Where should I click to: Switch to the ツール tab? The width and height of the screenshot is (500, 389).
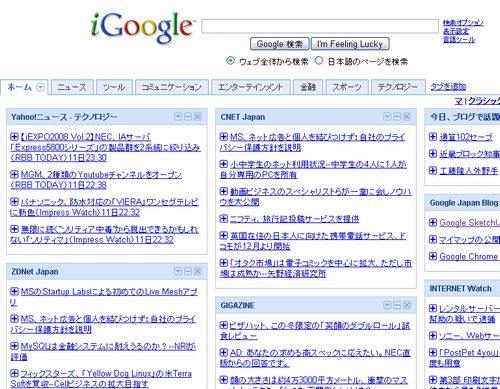coord(114,87)
